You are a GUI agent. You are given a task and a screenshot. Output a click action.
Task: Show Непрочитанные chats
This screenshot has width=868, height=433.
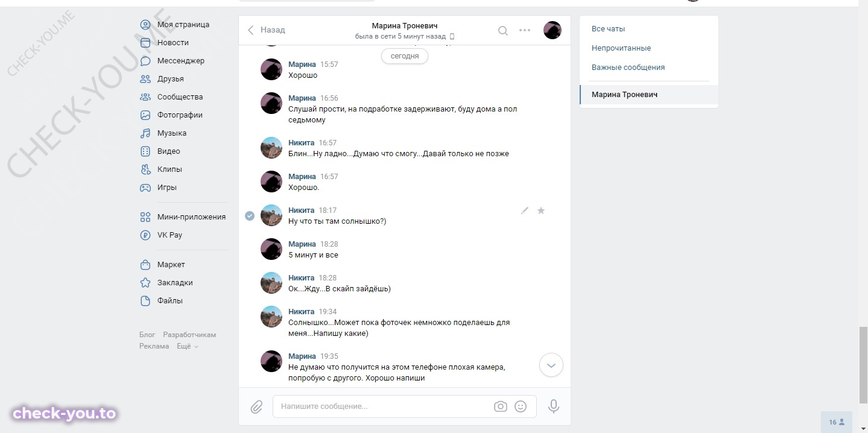(x=621, y=48)
